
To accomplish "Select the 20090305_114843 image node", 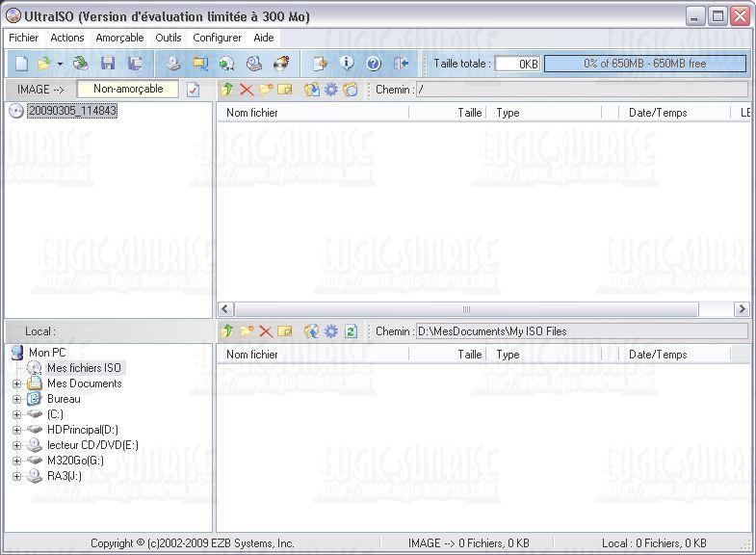I will (x=72, y=111).
